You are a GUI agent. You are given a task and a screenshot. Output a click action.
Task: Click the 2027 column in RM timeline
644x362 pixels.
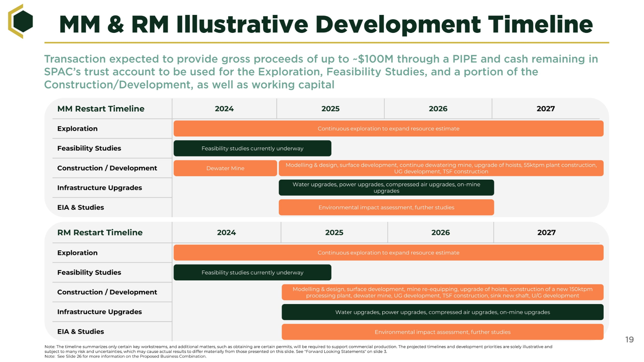[546, 233]
